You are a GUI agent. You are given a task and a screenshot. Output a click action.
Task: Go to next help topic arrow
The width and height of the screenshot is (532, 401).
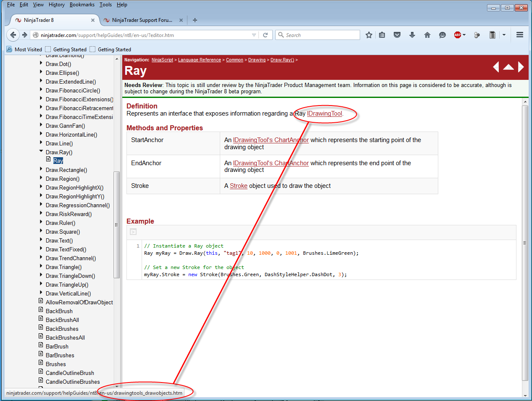coord(521,67)
